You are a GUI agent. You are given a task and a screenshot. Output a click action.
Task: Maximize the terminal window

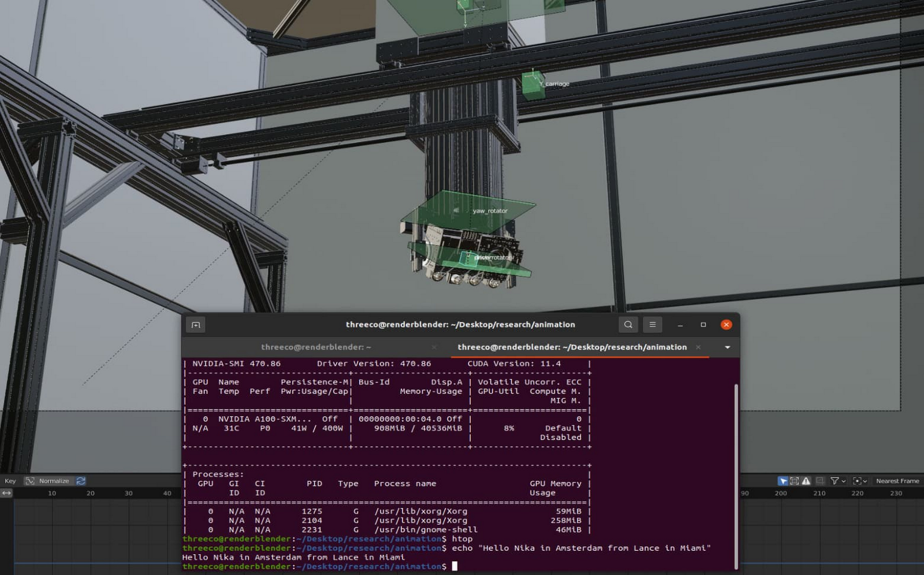click(703, 325)
